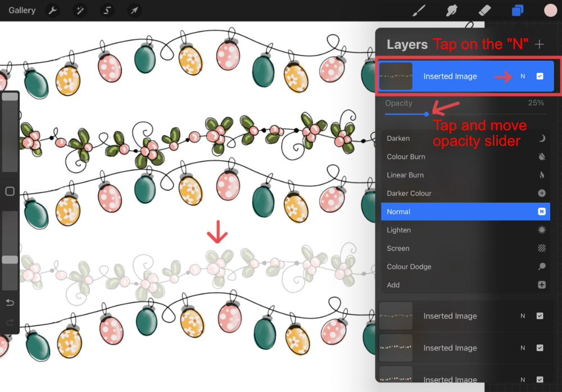
Task: Tap the "N" on the second Inserted Image layer
Action: pos(524,316)
